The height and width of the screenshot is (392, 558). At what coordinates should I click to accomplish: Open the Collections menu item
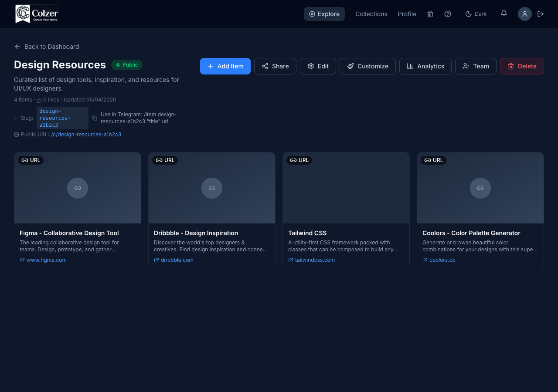pos(371,14)
